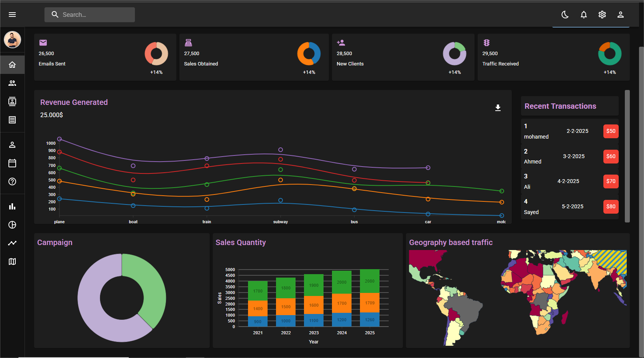This screenshot has width=644, height=358.
Task: Open the contacts information icon in sidebar
Action: tap(12, 101)
